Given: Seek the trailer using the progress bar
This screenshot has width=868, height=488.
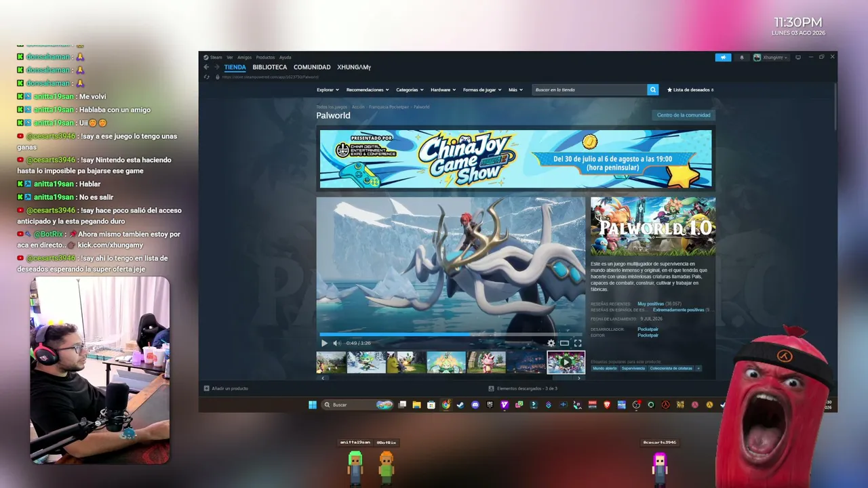Looking at the screenshot, I should point(450,334).
